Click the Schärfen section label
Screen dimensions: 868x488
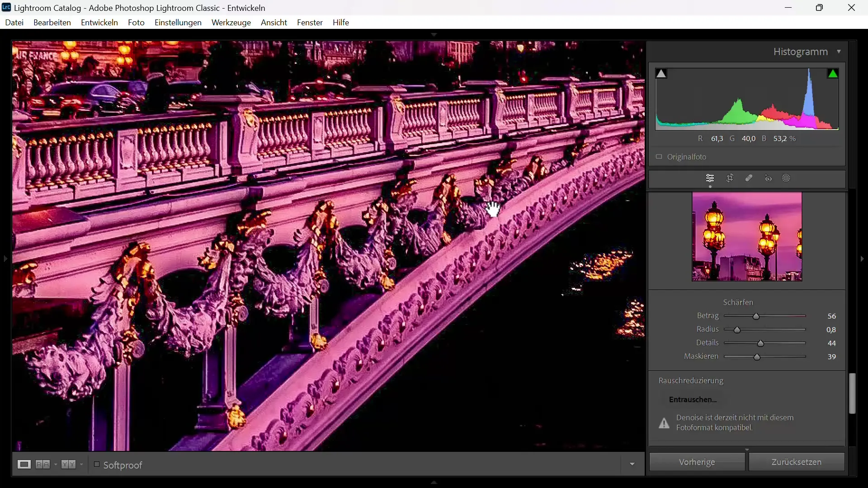pyautogui.click(x=739, y=303)
